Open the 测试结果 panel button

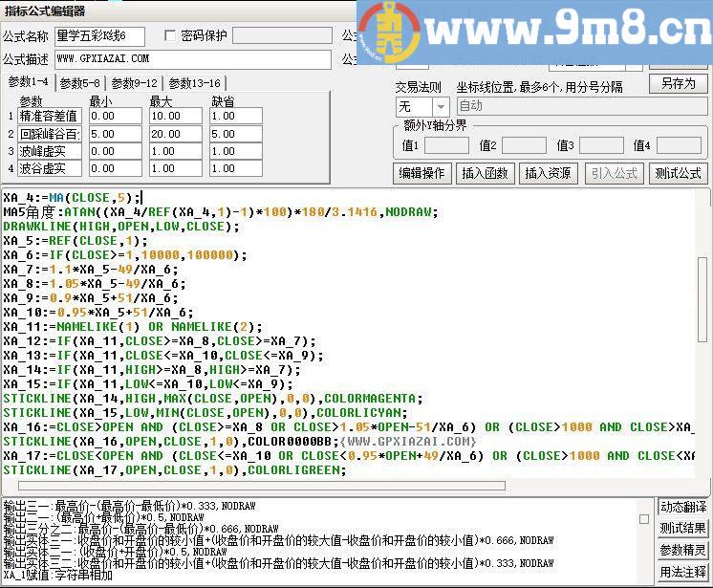[x=682, y=529]
